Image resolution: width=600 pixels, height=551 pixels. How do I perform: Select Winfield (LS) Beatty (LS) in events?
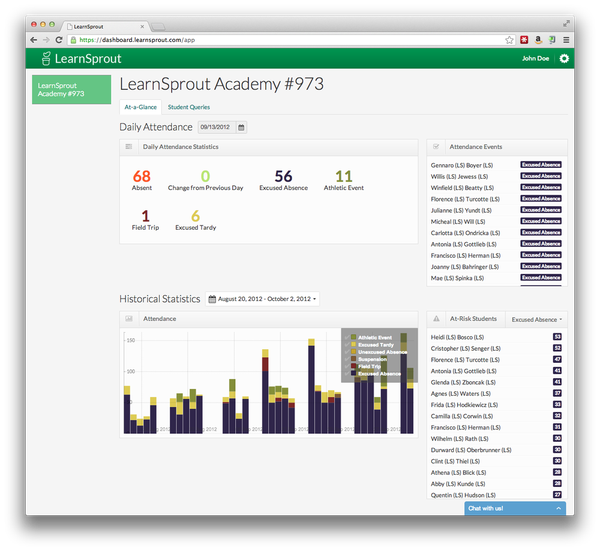click(x=462, y=187)
